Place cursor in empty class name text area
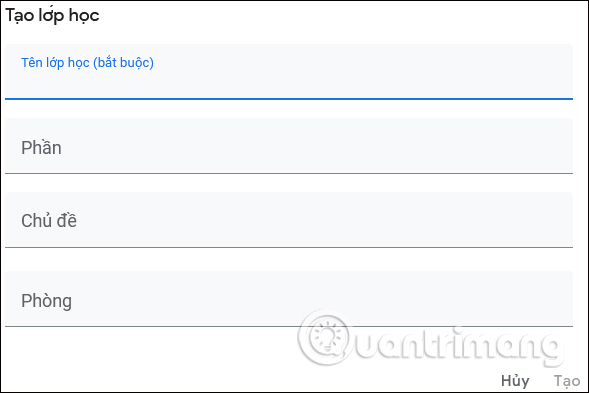This screenshot has height=393, width=589. click(289, 85)
